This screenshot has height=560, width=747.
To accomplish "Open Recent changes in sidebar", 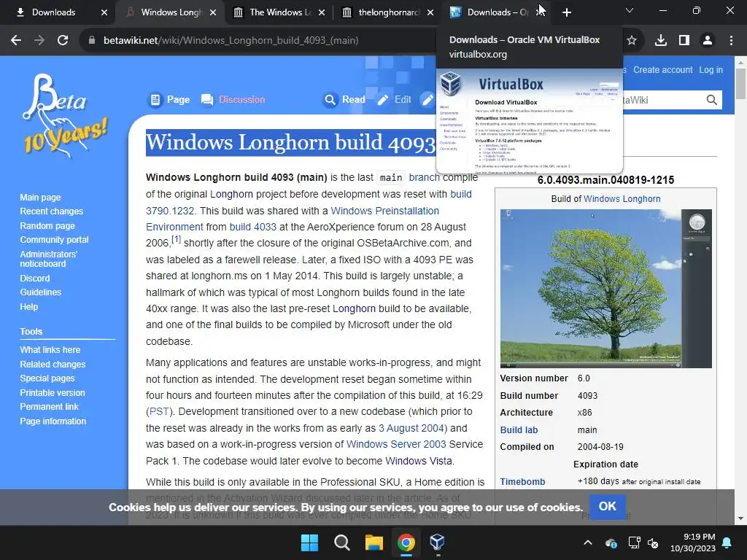I will click(52, 211).
